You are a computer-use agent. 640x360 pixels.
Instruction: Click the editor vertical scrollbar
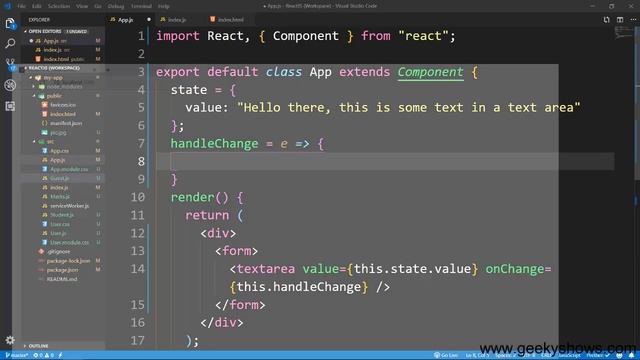pos(637,102)
